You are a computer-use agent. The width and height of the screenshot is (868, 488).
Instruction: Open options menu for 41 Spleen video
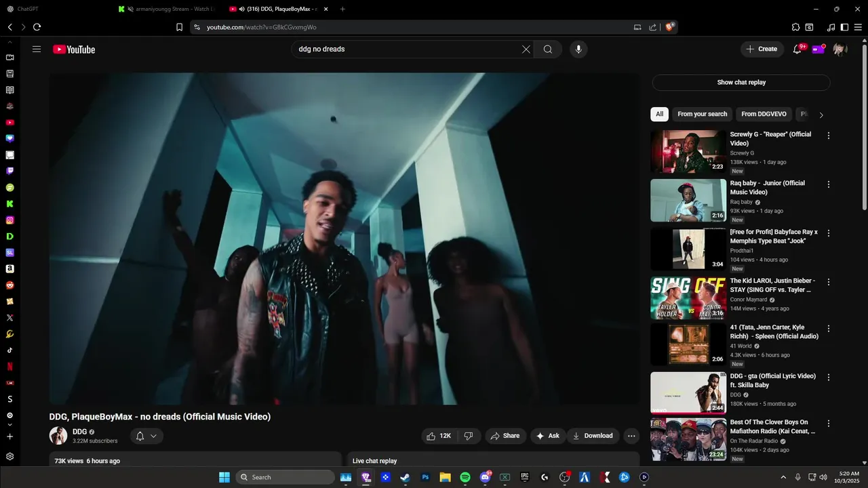[x=828, y=329]
